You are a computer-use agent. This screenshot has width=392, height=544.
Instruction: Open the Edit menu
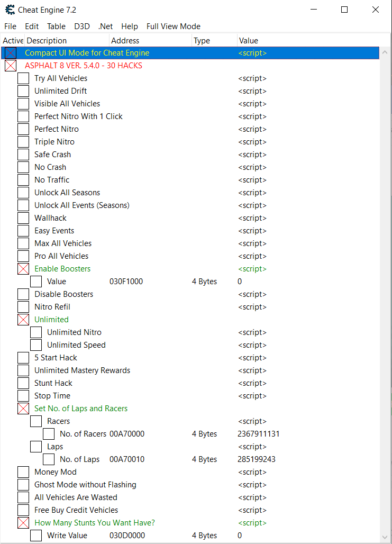[x=32, y=26]
